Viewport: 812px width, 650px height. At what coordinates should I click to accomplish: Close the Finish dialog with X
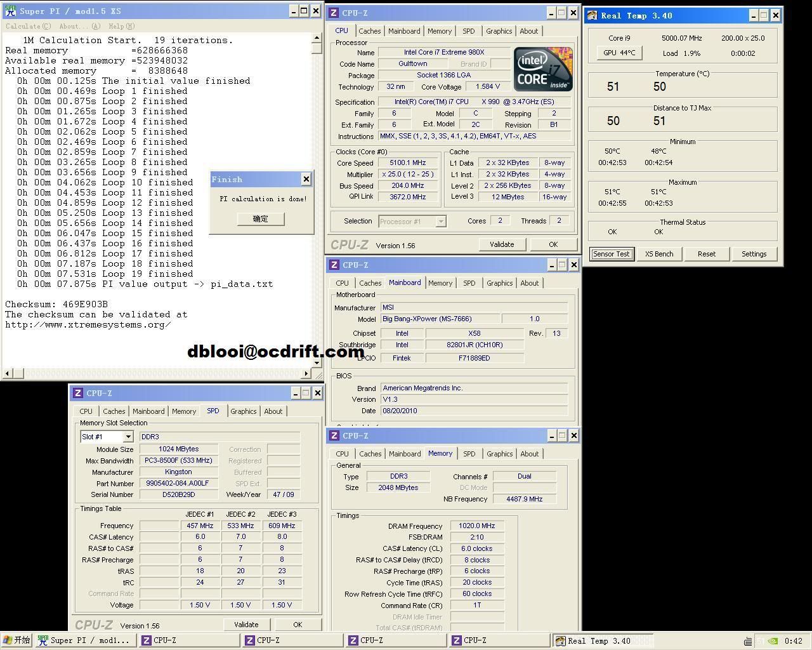(x=306, y=179)
